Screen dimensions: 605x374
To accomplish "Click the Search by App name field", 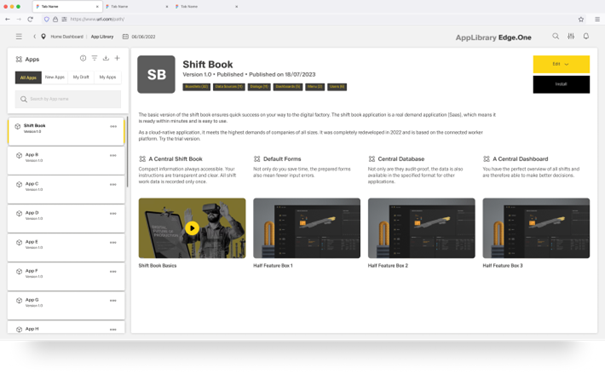I will [x=68, y=99].
